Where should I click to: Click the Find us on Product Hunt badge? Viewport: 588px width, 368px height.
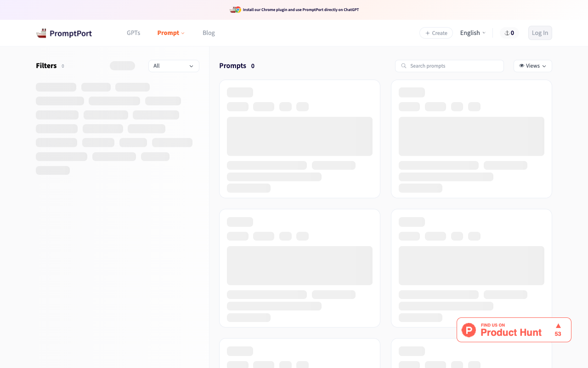pyautogui.click(x=514, y=330)
